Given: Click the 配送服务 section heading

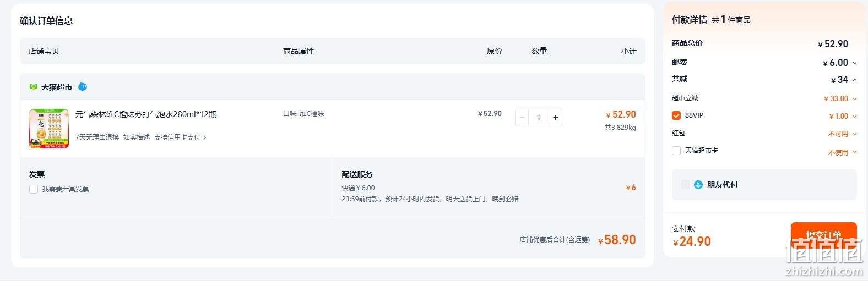Looking at the screenshot, I should [357, 174].
